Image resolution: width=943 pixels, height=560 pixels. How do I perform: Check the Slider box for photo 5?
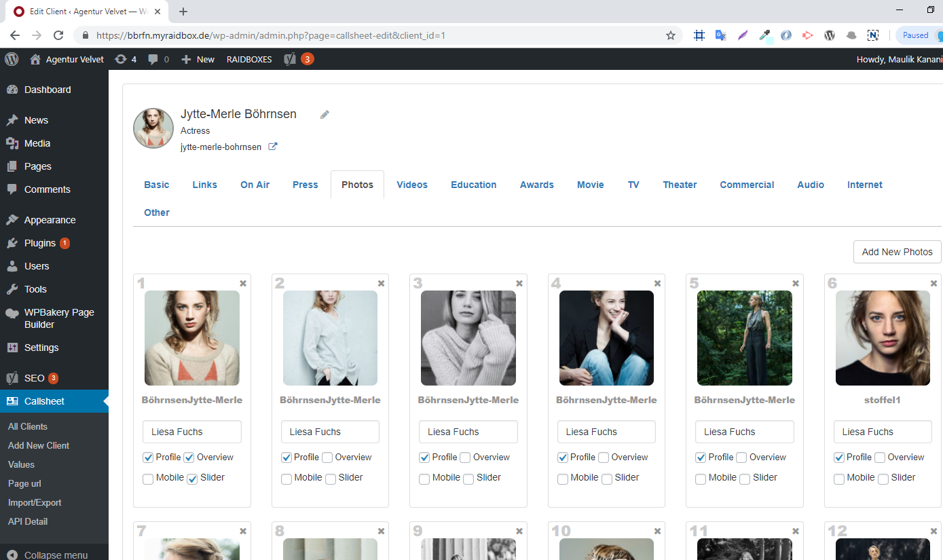point(745,479)
